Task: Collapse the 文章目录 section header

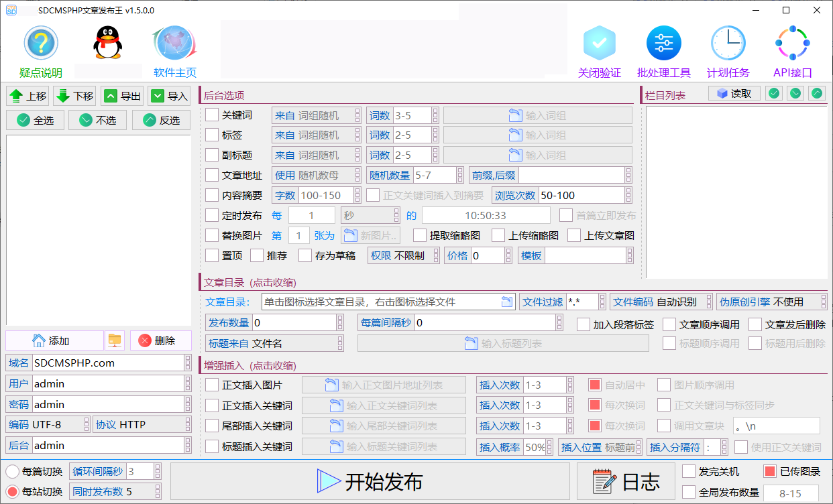Action: pyautogui.click(x=250, y=283)
